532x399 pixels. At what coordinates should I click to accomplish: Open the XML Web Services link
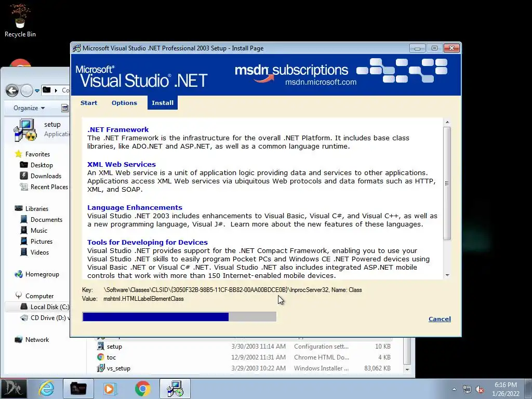point(122,164)
